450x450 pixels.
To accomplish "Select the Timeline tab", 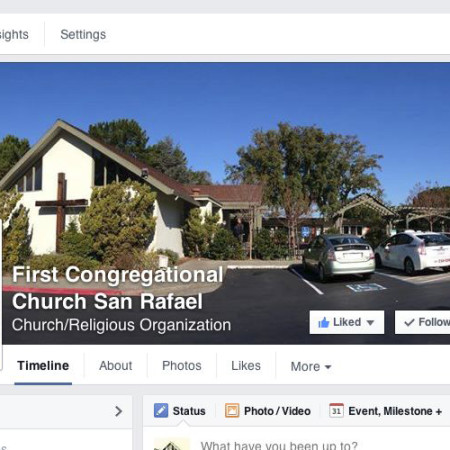I will pos(43,366).
